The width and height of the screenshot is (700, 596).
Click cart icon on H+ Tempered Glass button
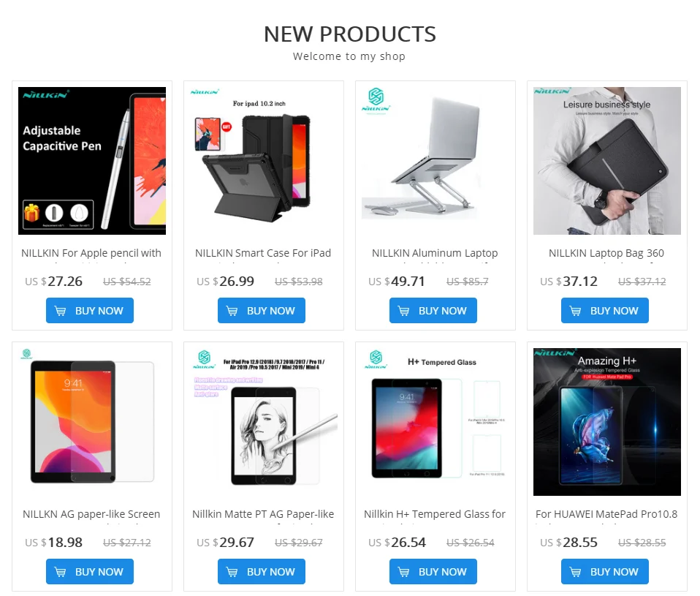pyautogui.click(x=403, y=571)
